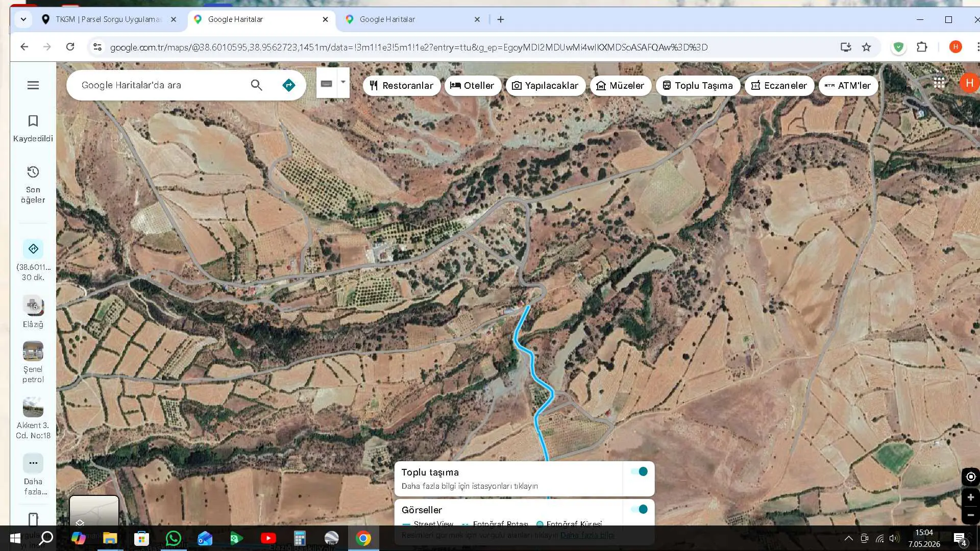Bookmark this page with the star icon
Viewport: 980px width, 551px height.
(866, 47)
